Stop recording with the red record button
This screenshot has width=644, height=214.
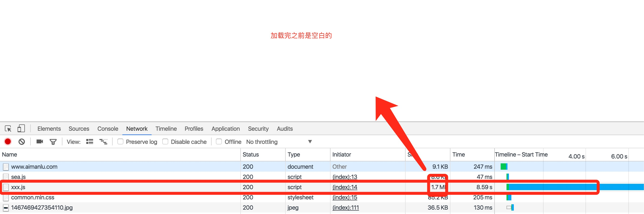pyautogui.click(x=8, y=142)
